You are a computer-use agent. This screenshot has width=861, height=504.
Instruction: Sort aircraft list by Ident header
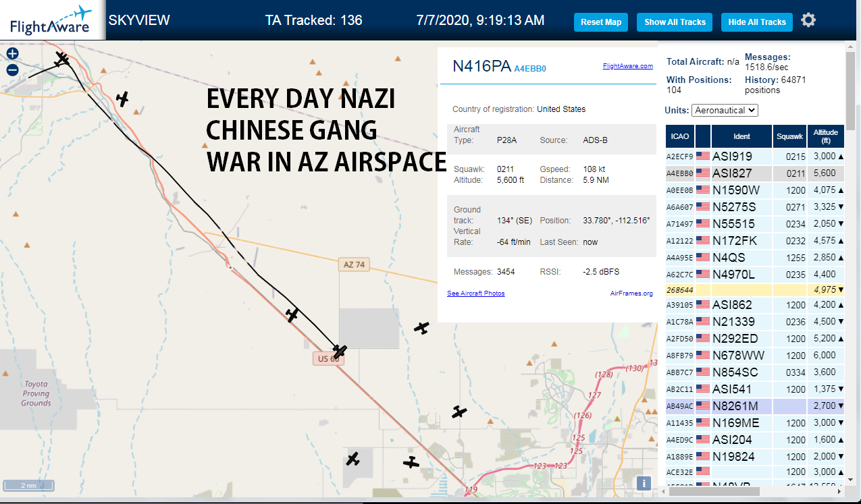point(741,136)
